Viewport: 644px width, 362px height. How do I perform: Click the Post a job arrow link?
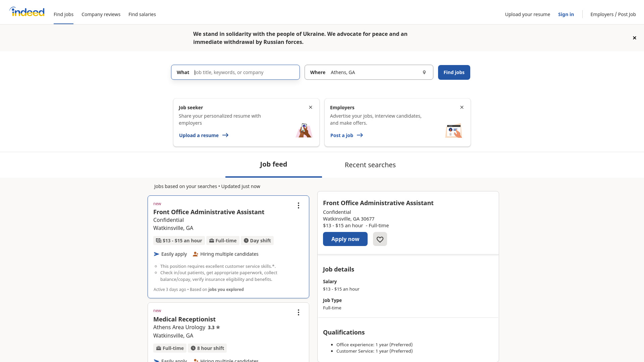[347, 135]
